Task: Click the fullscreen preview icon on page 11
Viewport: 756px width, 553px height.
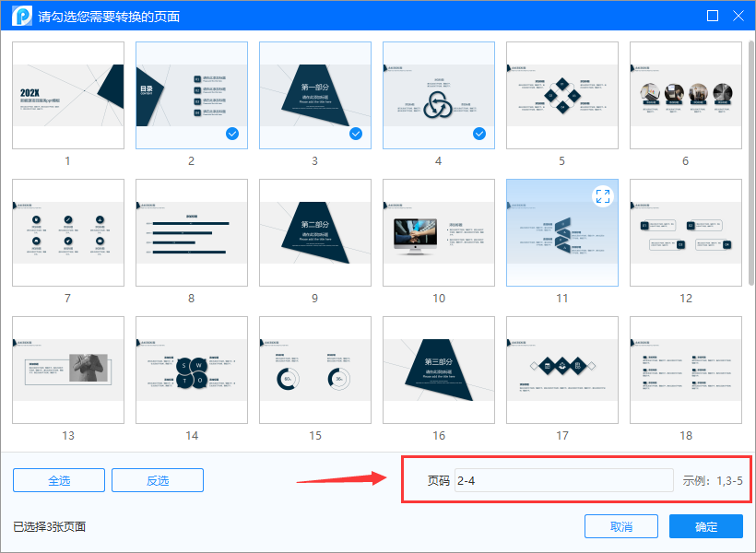Action: (602, 196)
